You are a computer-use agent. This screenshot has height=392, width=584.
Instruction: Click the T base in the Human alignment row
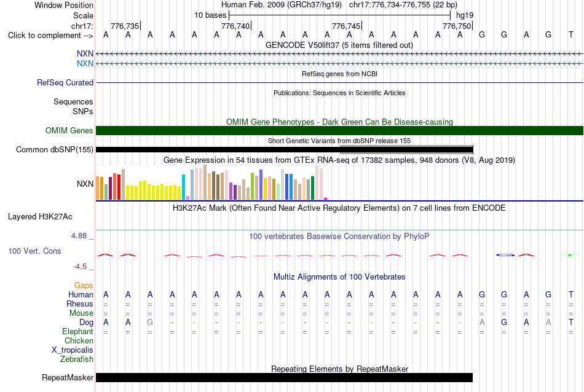tap(570, 294)
